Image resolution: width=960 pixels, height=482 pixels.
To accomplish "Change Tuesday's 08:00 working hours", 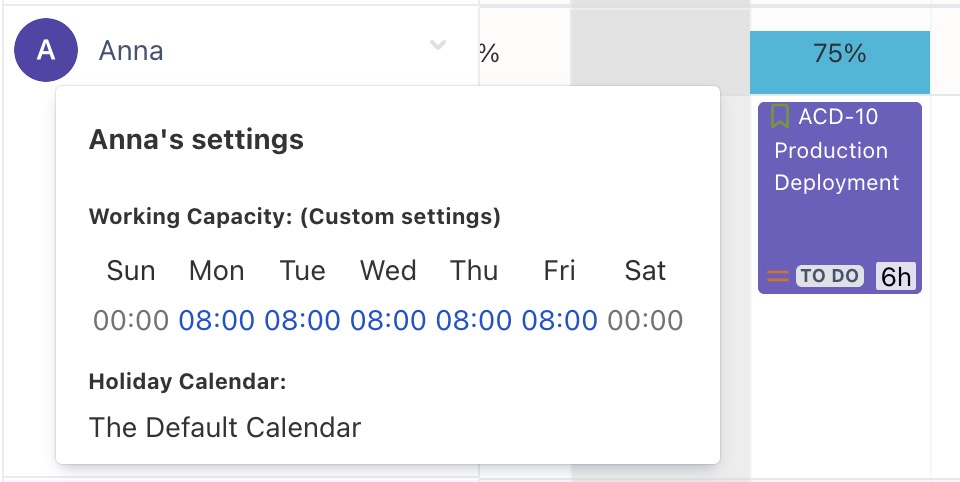I will pos(302,320).
